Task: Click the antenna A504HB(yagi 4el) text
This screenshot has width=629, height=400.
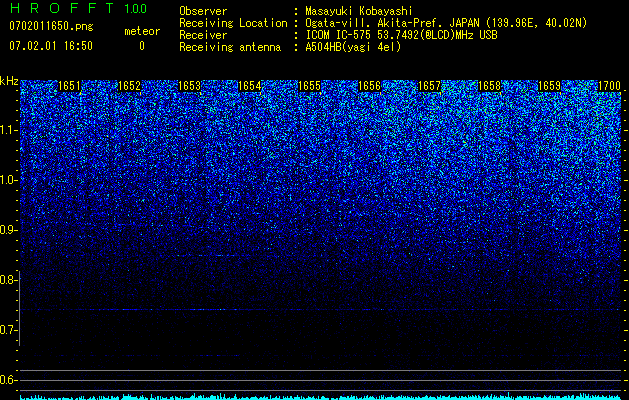Action: pos(353,47)
